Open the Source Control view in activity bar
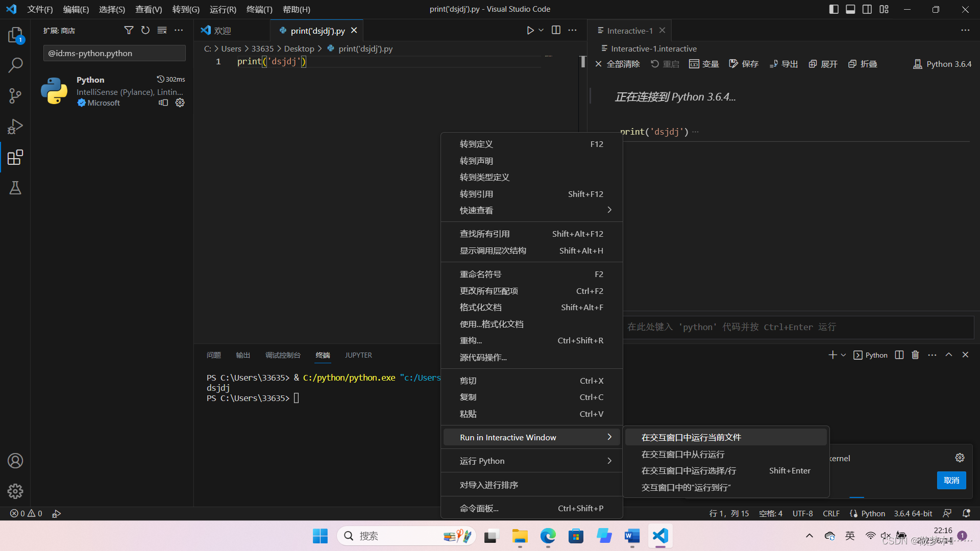 pos(15,96)
